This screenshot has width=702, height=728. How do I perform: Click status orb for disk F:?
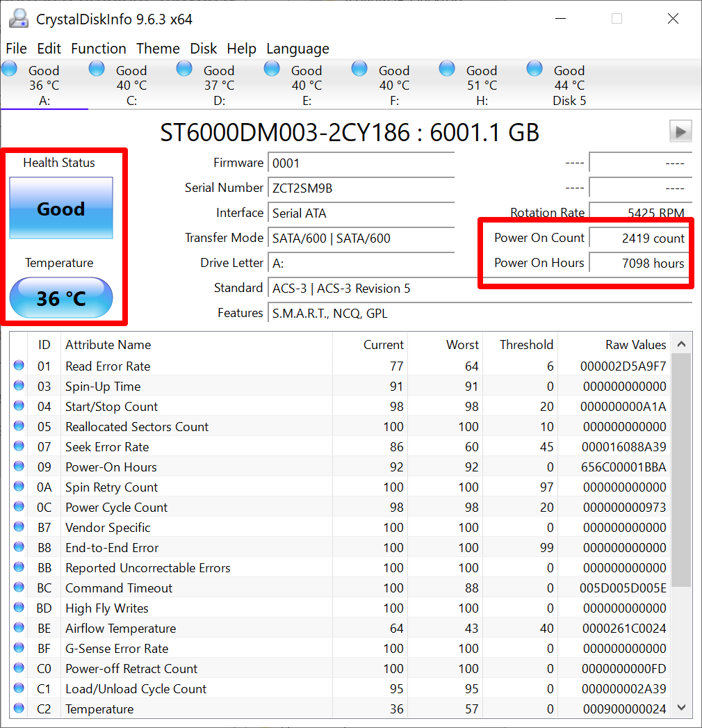click(359, 68)
